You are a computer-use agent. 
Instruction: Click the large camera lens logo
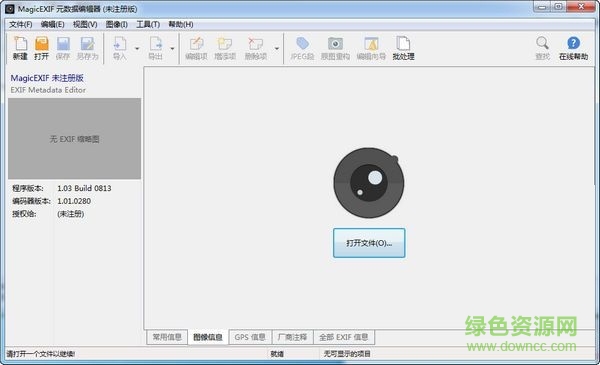coord(368,183)
